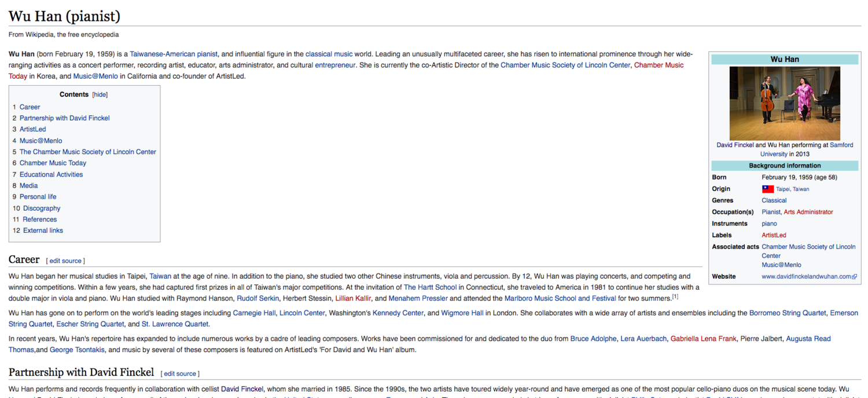Image resolution: width=868 pixels, height=398 pixels.
Task: Go to Partnership with David Finckel contents entry
Action: click(65, 118)
